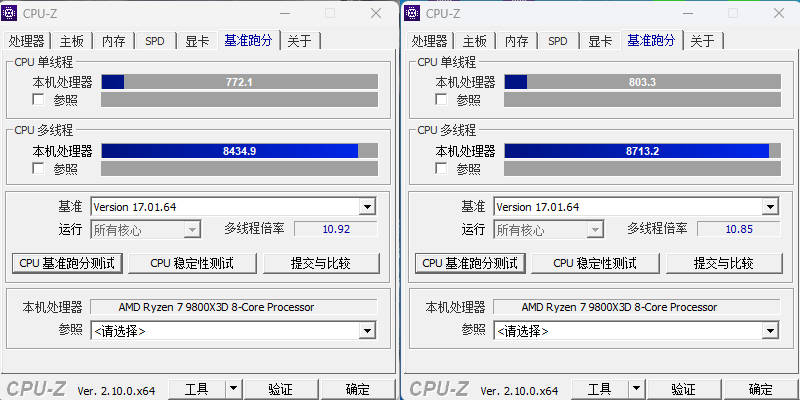Click single-thread reference bar in left window
The image size is (800, 400).
(240, 99)
